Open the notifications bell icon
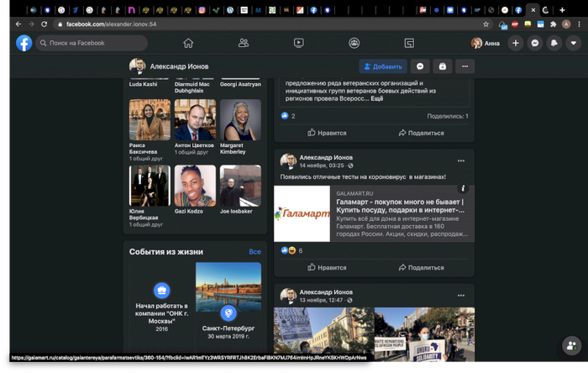 pos(554,43)
